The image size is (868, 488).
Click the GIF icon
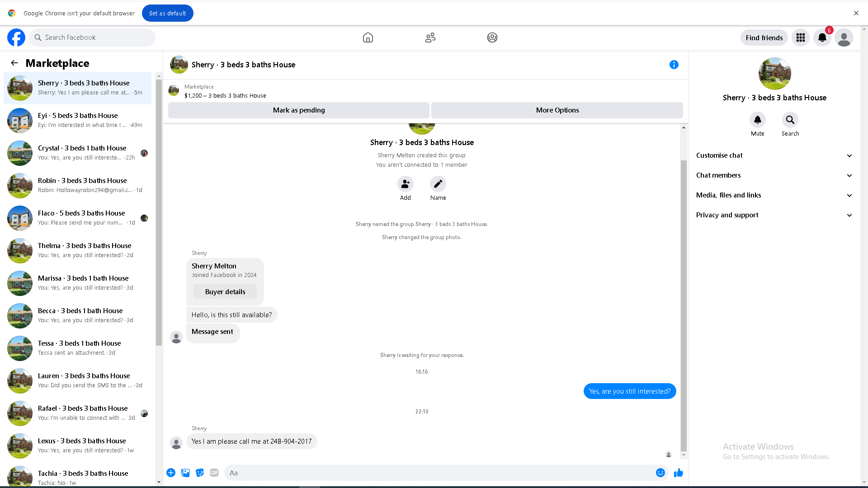(x=214, y=473)
